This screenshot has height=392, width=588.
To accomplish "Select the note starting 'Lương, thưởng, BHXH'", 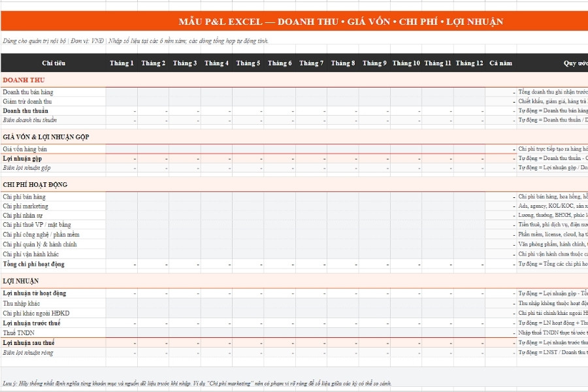I will [553, 216].
